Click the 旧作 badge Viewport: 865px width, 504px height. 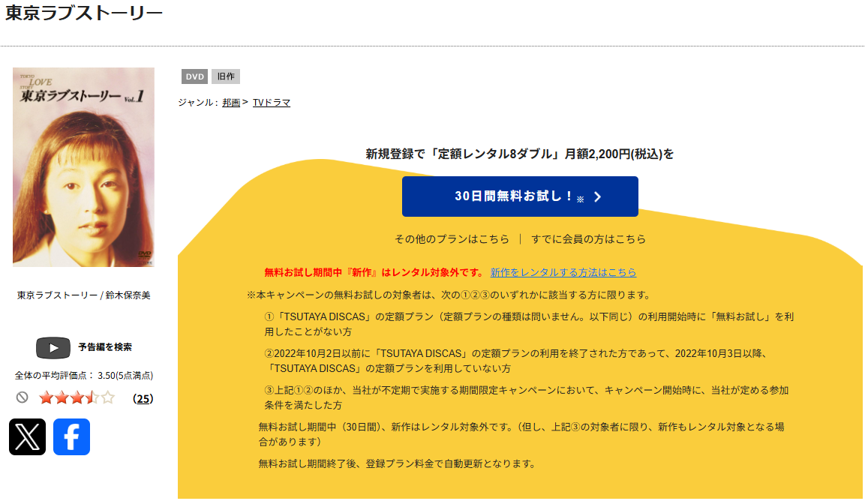[x=226, y=76]
